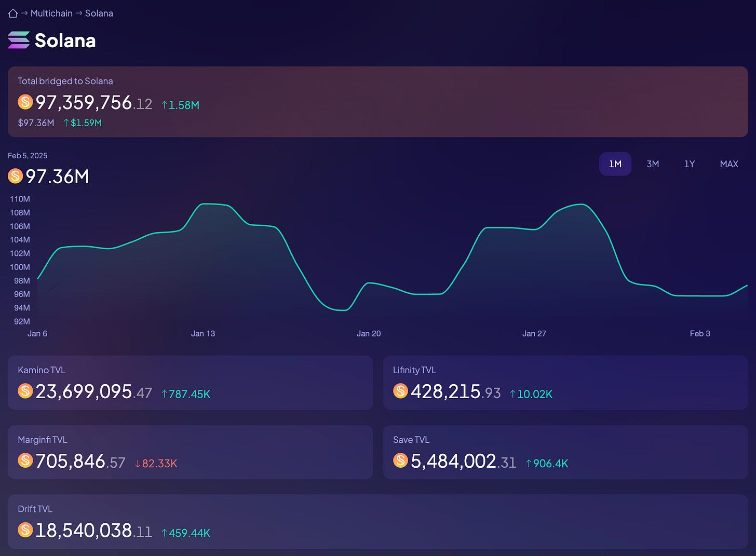
Task: Click the 5,484,002.31 Save value
Action: (464, 461)
